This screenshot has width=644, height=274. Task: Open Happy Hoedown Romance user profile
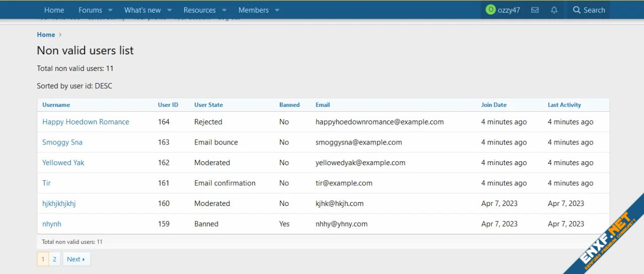click(x=86, y=122)
